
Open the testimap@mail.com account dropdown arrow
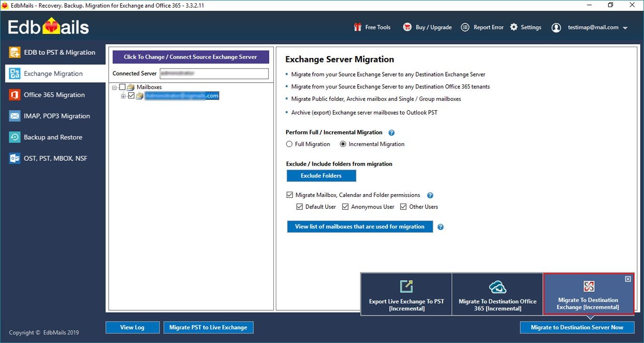pyautogui.click(x=625, y=28)
